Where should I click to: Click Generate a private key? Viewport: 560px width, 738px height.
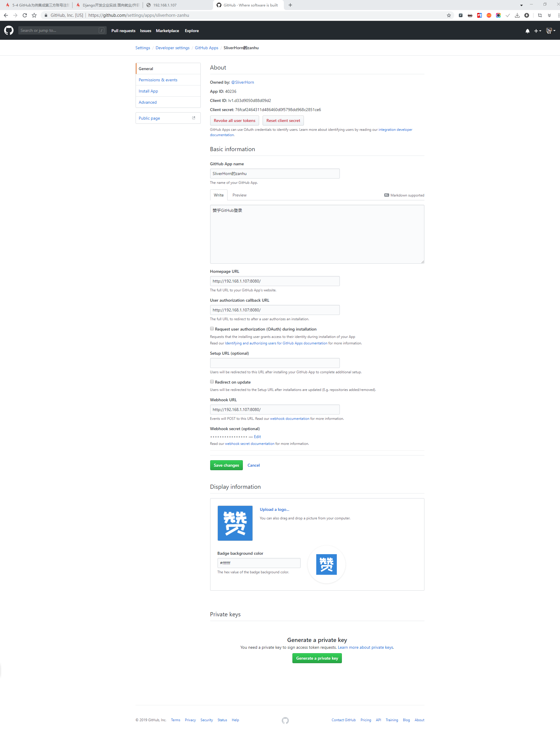point(317,658)
